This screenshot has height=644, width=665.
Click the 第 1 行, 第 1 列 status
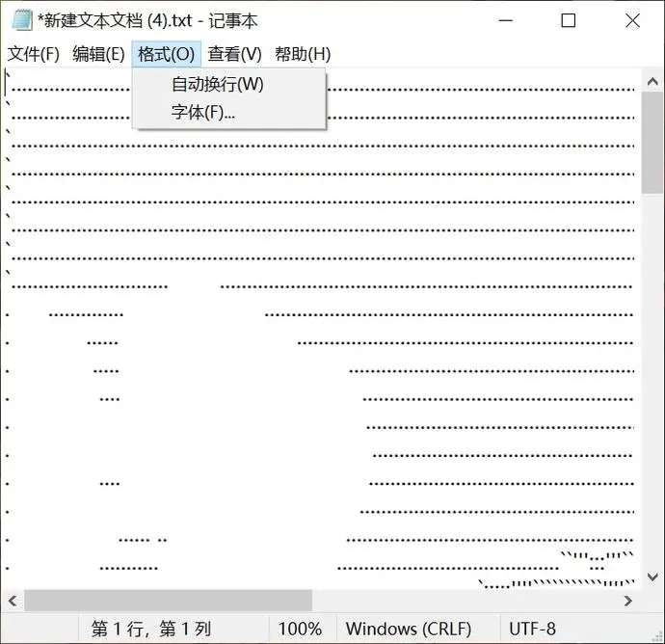click(151, 629)
